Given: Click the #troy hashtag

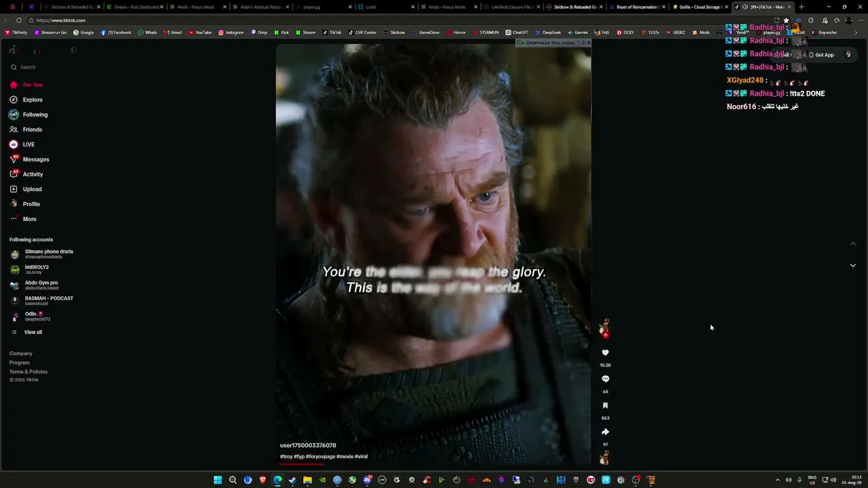Looking at the screenshot, I should tap(286, 457).
